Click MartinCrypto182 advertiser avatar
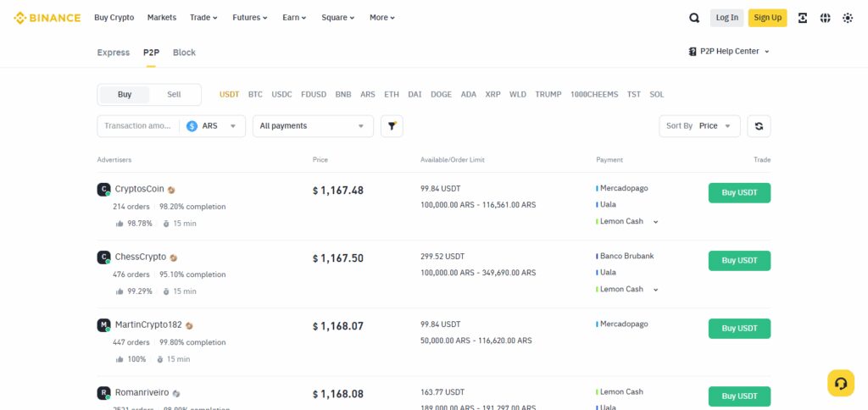868x410 pixels. point(103,325)
